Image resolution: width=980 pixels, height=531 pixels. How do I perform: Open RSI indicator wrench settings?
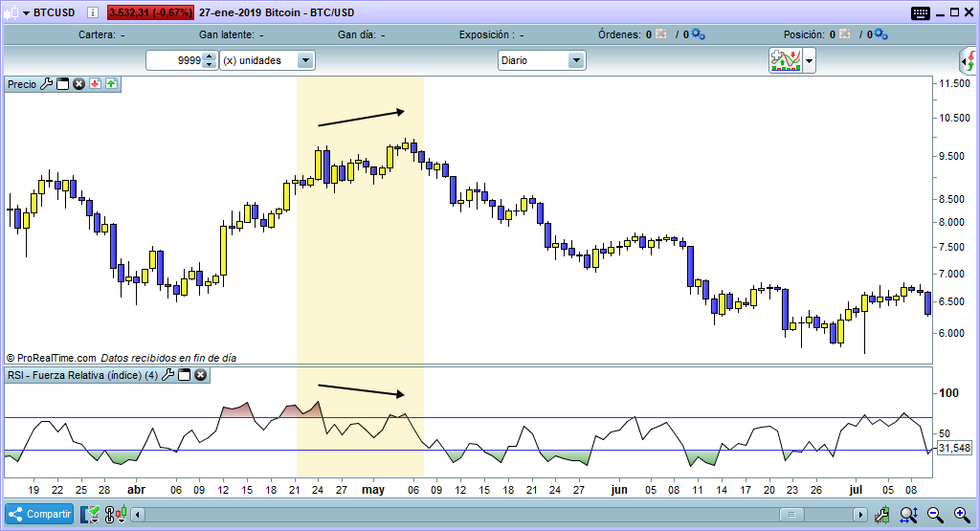(168, 375)
